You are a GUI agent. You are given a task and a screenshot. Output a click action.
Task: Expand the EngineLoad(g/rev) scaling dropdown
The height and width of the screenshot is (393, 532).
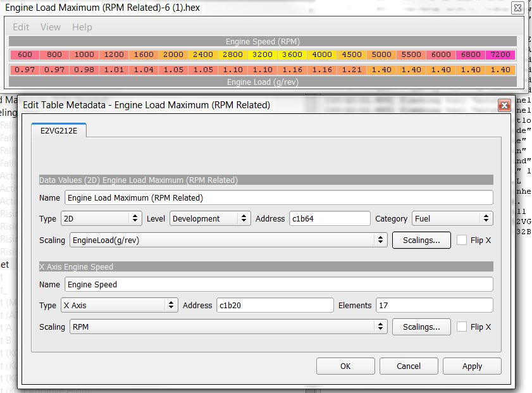(228, 240)
